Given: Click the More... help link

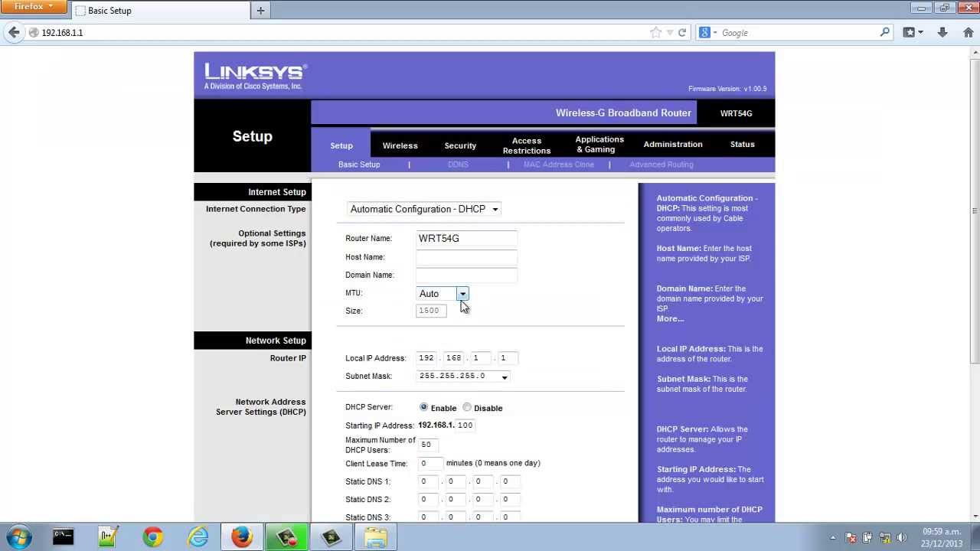Looking at the screenshot, I should pos(670,318).
